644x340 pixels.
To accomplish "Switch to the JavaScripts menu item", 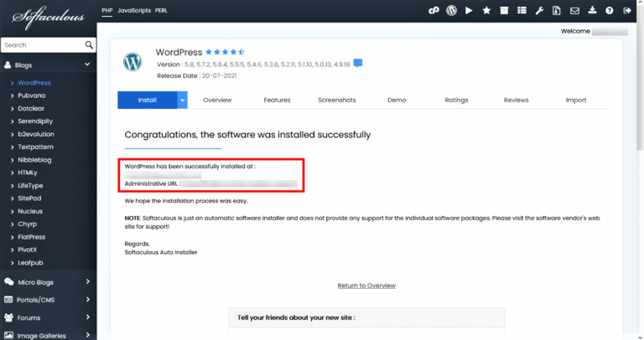I will [x=134, y=11].
